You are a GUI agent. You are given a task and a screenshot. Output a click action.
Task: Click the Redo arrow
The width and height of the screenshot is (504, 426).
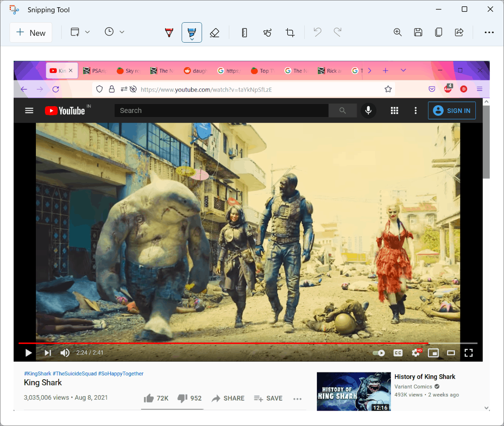click(337, 32)
